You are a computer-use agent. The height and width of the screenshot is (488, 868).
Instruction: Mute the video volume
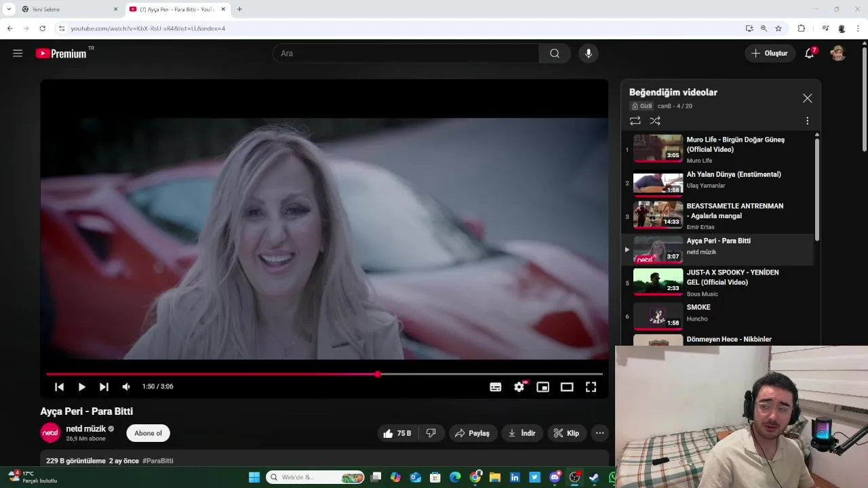[126, 387]
